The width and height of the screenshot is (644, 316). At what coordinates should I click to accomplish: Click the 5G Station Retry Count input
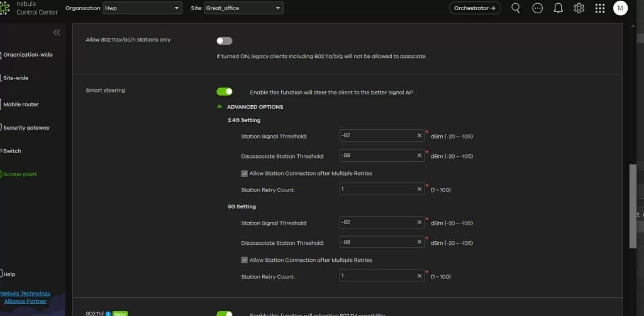(x=377, y=276)
